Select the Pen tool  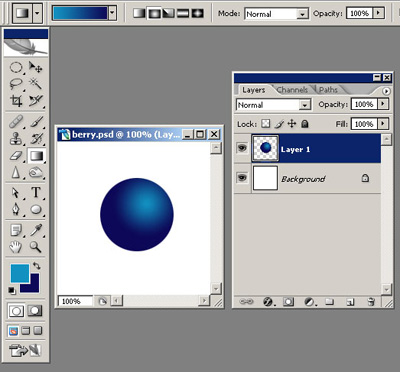pos(16,209)
